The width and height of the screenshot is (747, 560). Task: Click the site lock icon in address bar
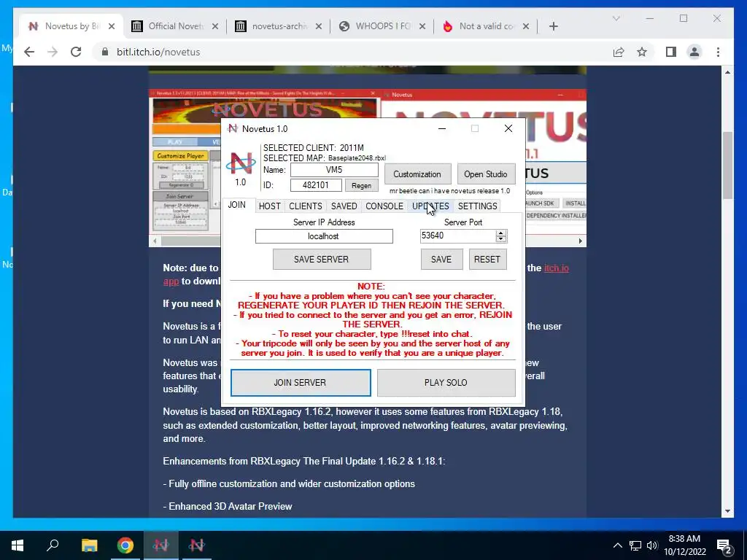point(105,52)
